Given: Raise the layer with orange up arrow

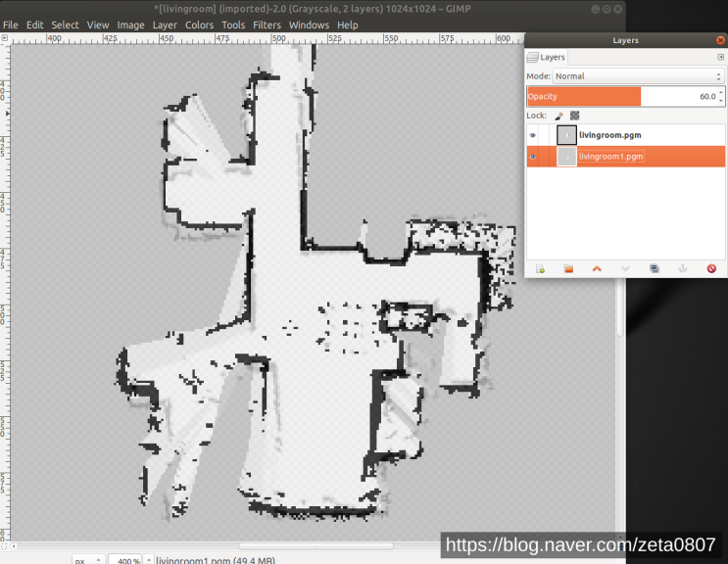Looking at the screenshot, I should coord(597,268).
